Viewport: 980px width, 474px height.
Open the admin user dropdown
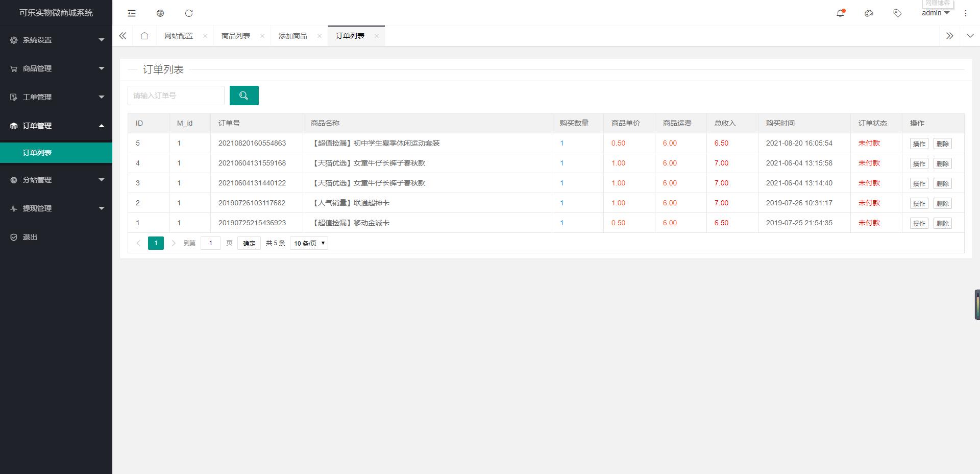click(x=935, y=13)
